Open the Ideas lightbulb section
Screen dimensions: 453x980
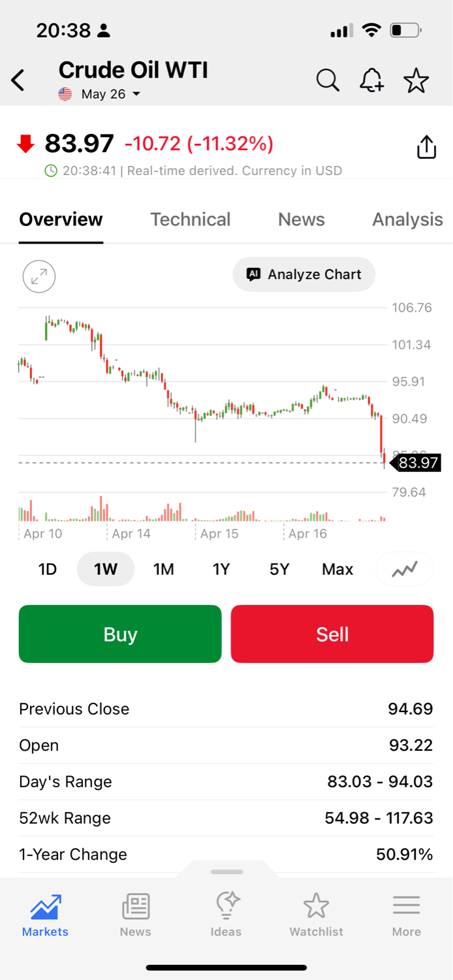tap(226, 914)
